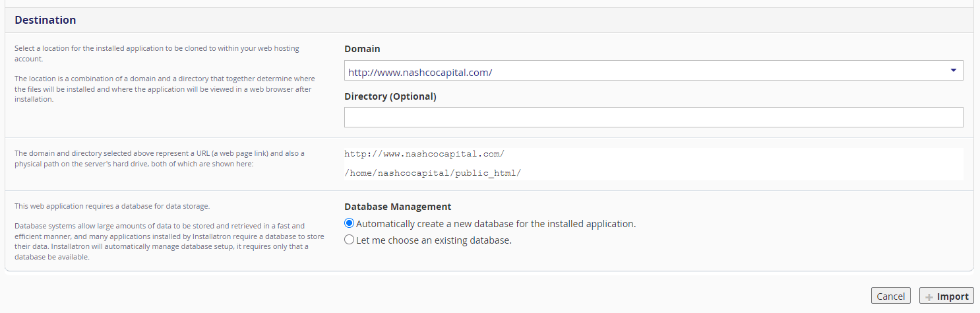The width and height of the screenshot is (980, 313).
Task: Click the plus icon on Import button
Action: [x=929, y=296]
